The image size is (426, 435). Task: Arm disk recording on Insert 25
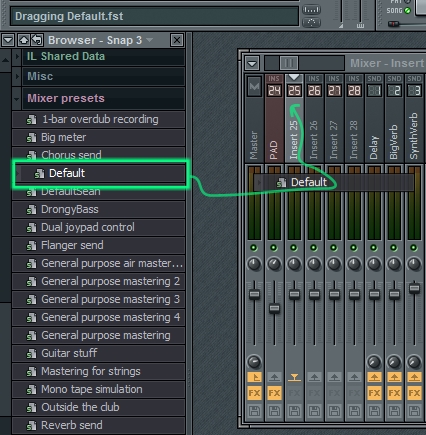point(294,410)
